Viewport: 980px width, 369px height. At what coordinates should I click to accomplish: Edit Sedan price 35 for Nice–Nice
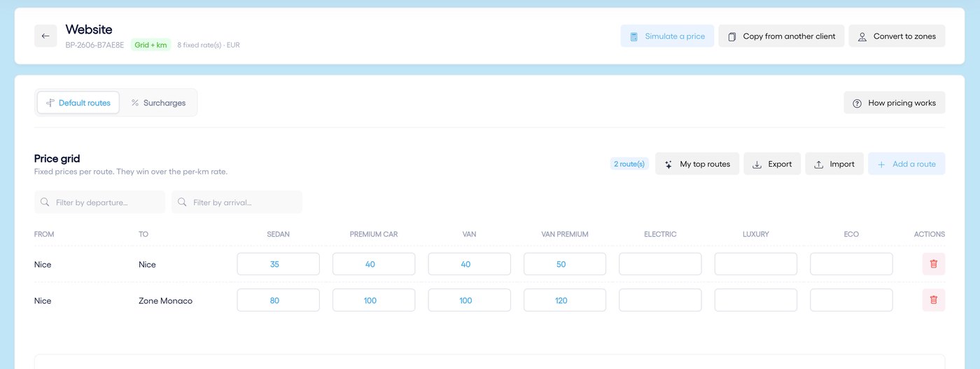pyautogui.click(x=278, y=264)
